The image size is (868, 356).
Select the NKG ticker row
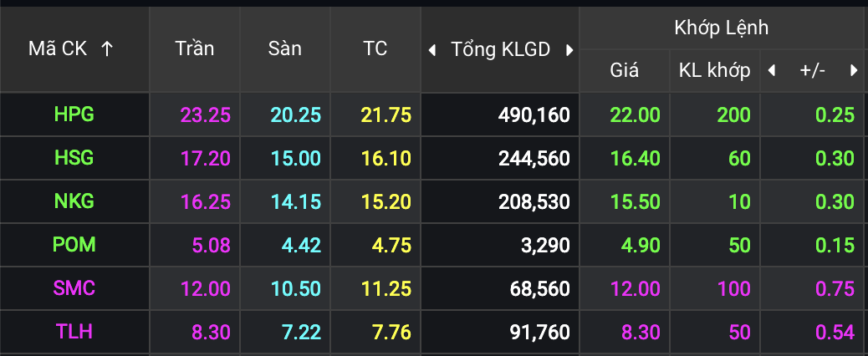pyautogui.click(x=74, y=201)
